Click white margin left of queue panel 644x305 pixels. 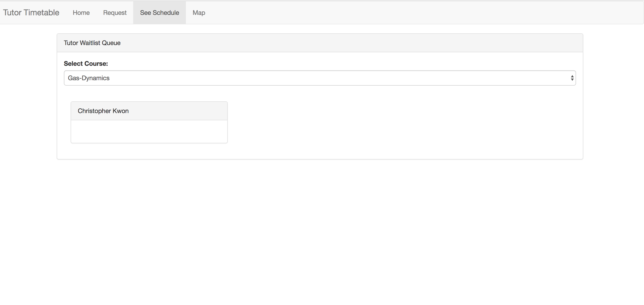(x=28, y=100)
